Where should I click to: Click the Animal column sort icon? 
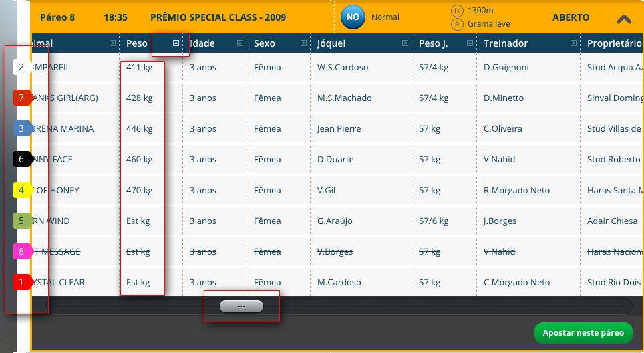coord(112,43)
